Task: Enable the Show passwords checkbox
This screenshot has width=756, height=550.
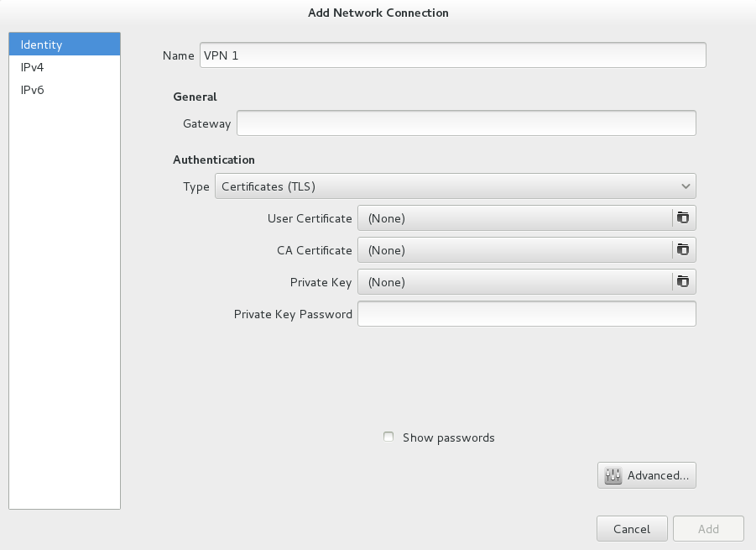Action: tap(388, 437)
